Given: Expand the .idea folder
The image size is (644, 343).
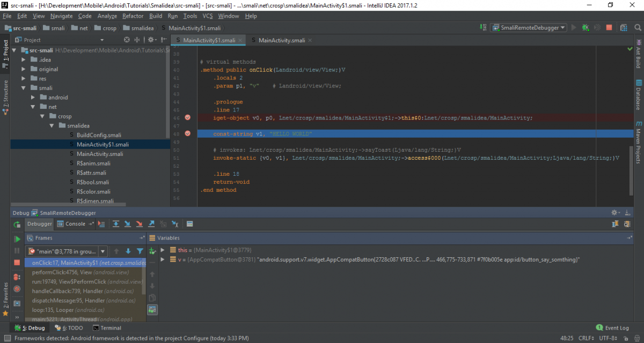Looking at the screenshot, I should click(x=24, y=59).
